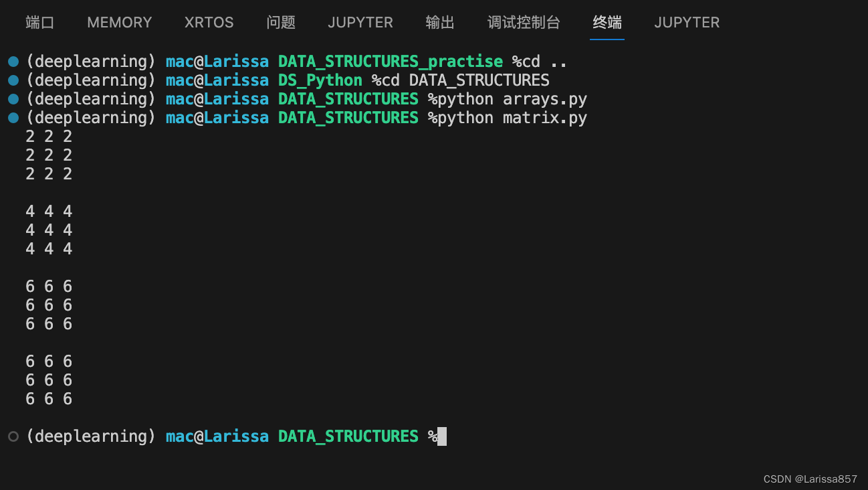Select the JUPYTER tab beside 问题
Screen dimensions: 868x490
click(x=360, y=22)
